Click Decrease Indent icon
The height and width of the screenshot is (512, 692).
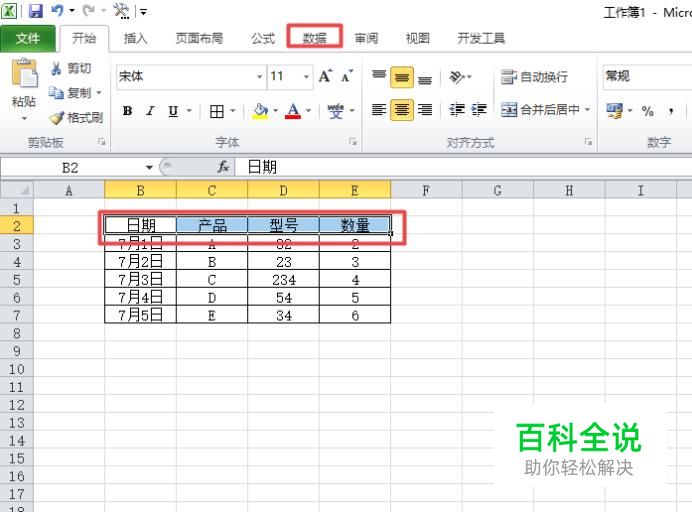click(x=457, y=109)
